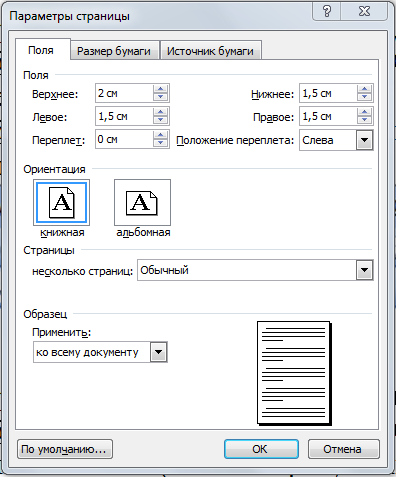Viewport: 396px width, 477px height.
Task: Switch to the Размер бумаги tab
Action: (x=114, y=51)
